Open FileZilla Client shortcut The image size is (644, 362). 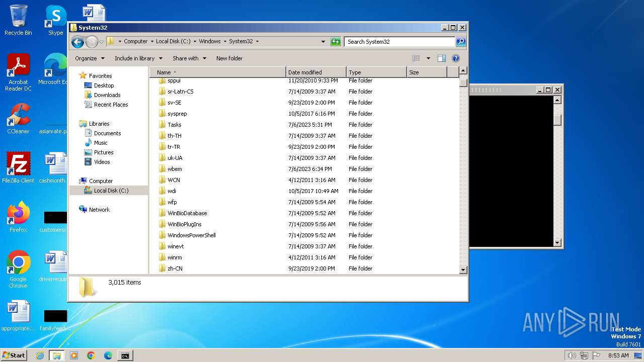[x=18, y=167]
